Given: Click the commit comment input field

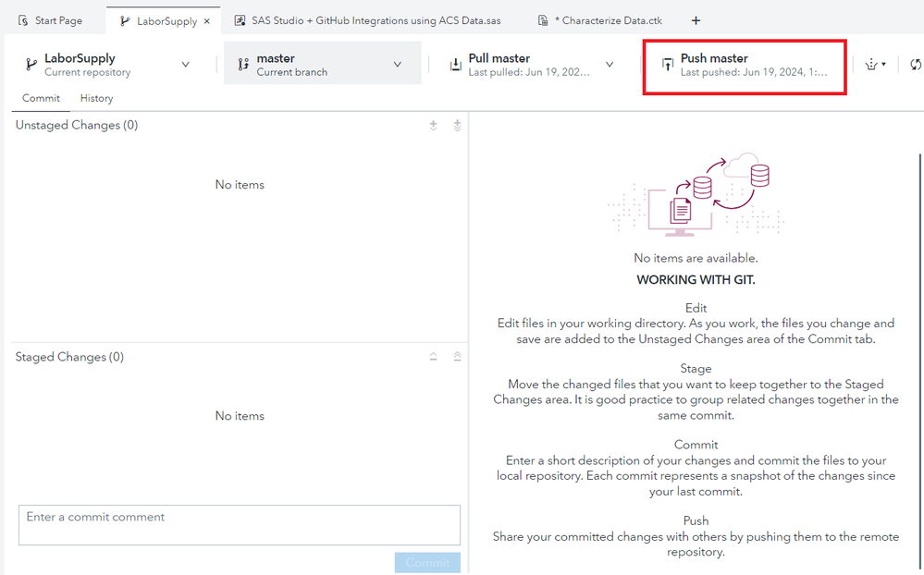Looking at the screenshot, I should pyautogui.click(x=239, y=524).
